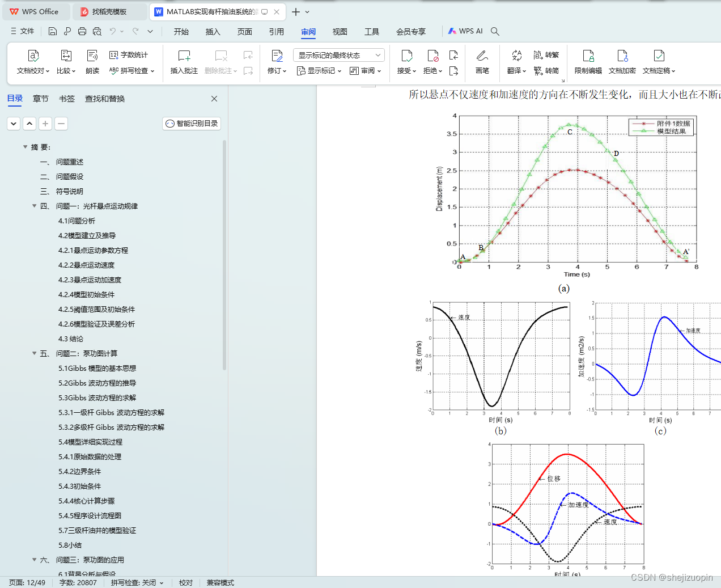Switch to the 页面 ribbon tab
721x588 pixels.
(245, 32)
